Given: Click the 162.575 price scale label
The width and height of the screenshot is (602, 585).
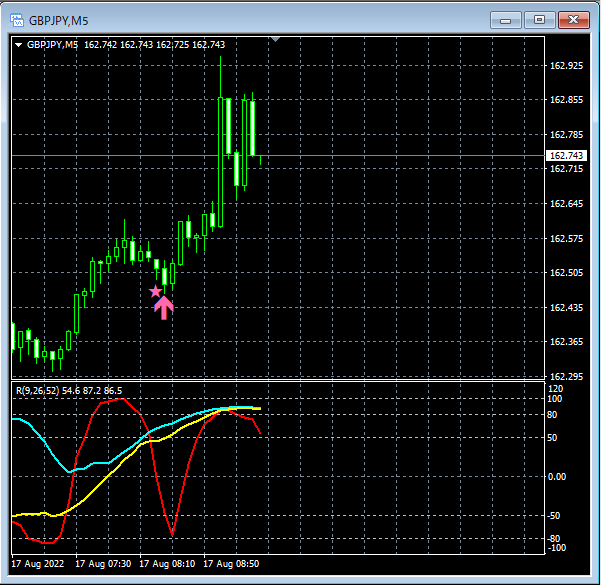Looking at the screenshot, I should 566,239.
